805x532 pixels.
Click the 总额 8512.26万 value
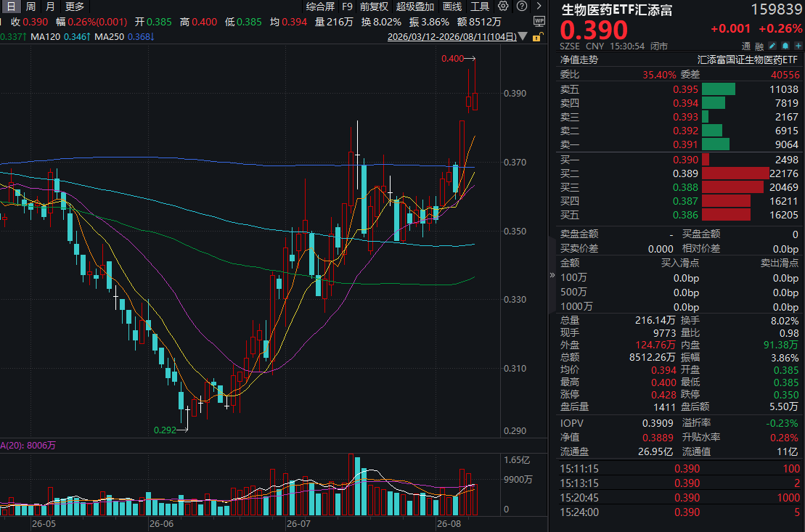pos(652,357)
